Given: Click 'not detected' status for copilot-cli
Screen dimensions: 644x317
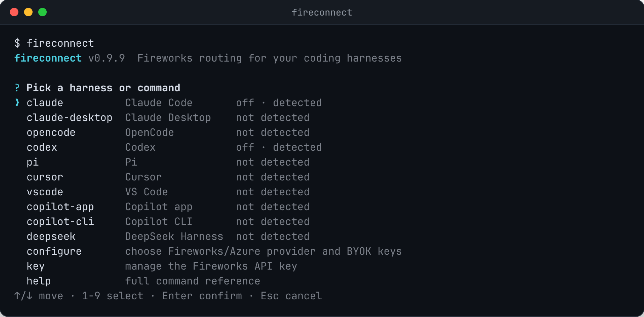Looking at the screenshot, I should 273,221.
